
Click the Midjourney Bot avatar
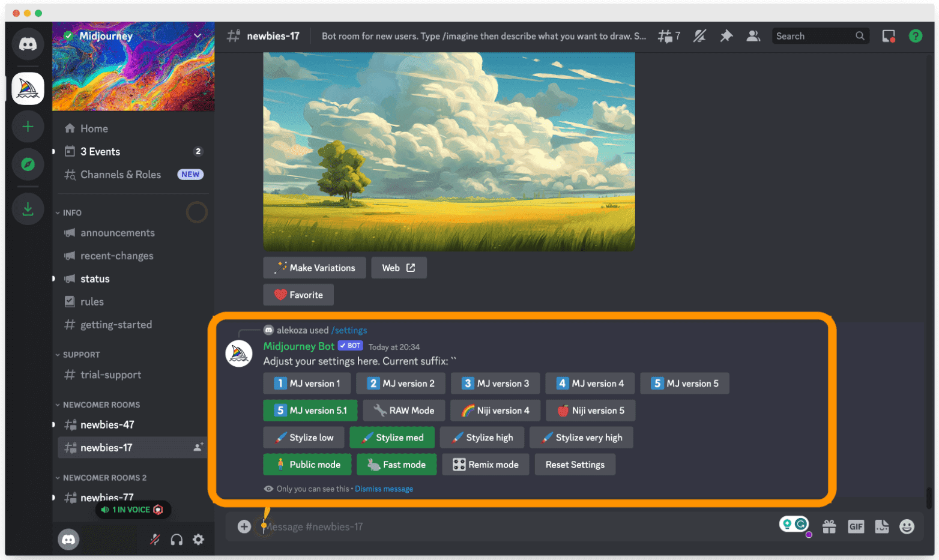[x=239, y=354]
